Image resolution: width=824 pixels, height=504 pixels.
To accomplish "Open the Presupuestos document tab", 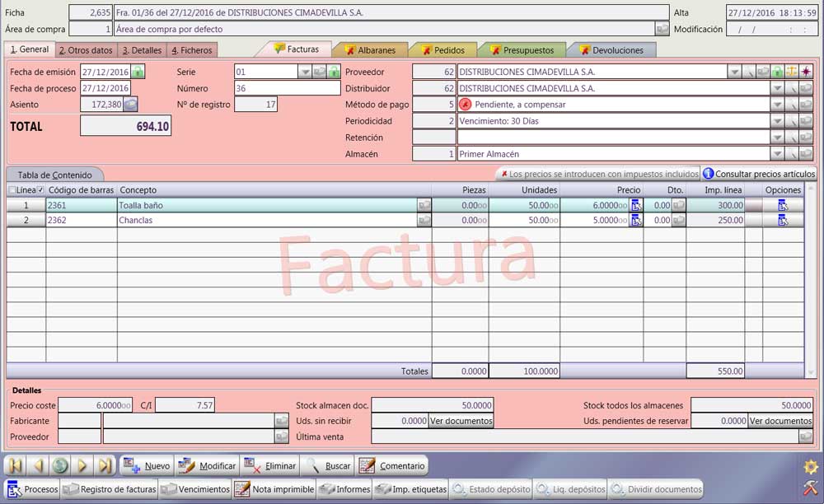I will 523,50.
